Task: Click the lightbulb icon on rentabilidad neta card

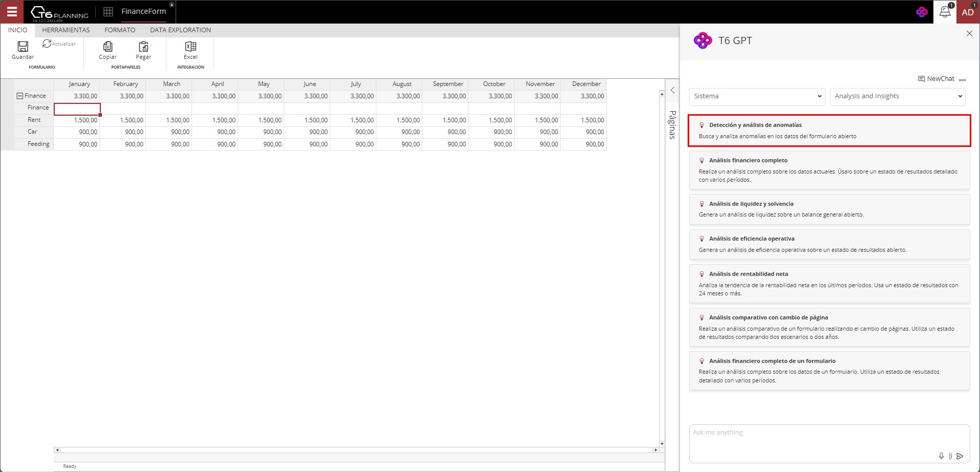Action: tap(702, 274)
